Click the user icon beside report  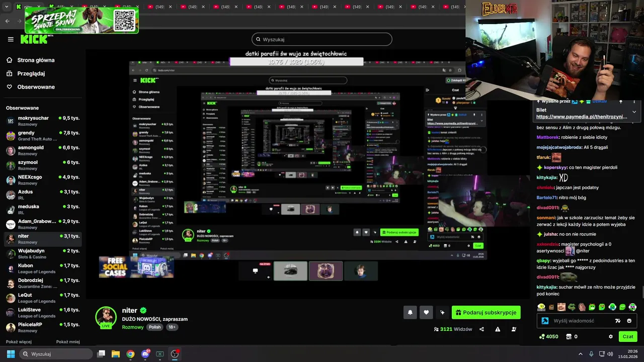tap(514, 329)
